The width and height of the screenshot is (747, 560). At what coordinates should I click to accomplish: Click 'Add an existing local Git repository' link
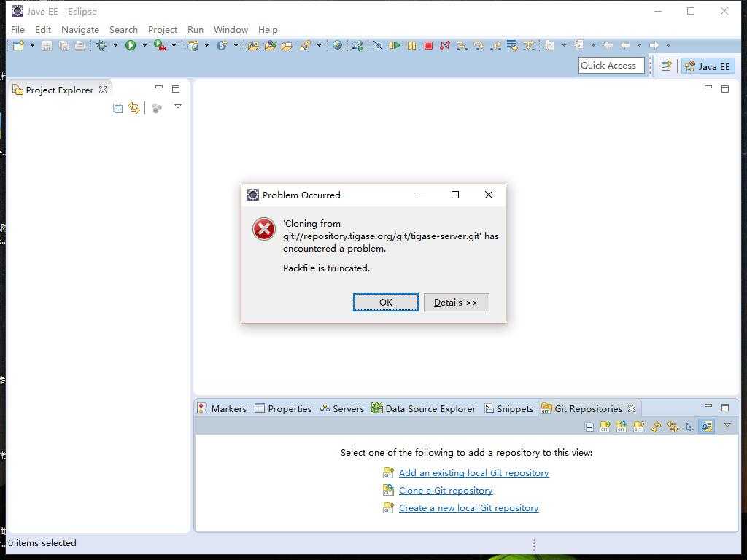pos(474,472)
